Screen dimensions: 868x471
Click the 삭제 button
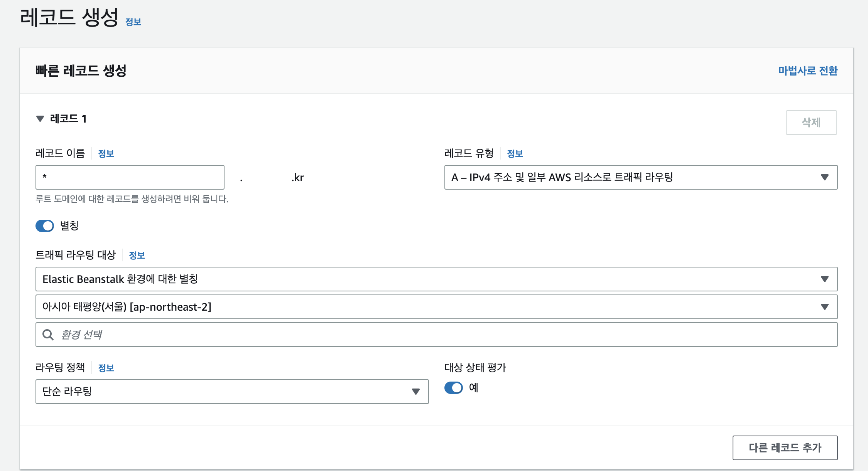click(x=811, y=123)
